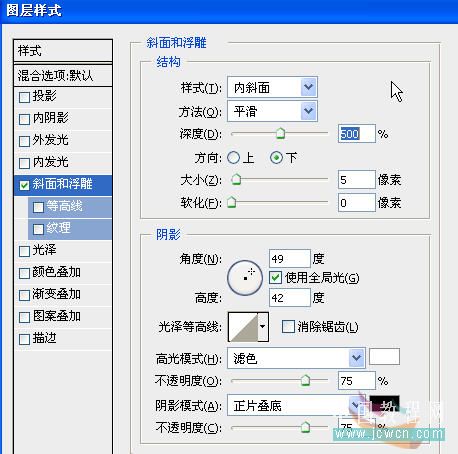Click the 软化 soften pixel field
Screen dimensions: 458x454
(x=357, y=202)
